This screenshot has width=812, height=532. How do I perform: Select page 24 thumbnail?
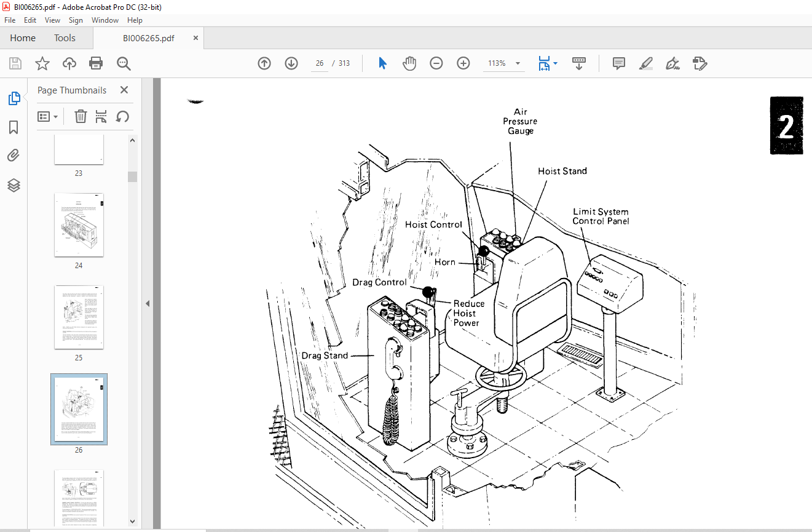(79, 225)
